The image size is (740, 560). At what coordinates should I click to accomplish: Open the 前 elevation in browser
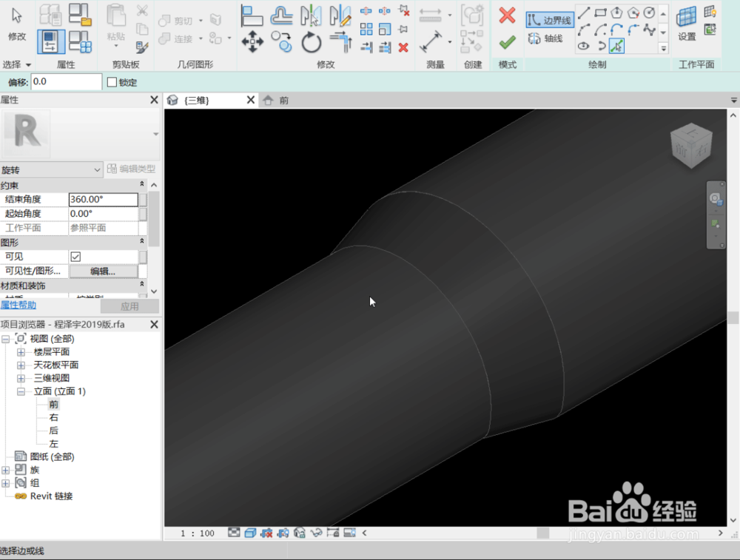click(x=54, y=405)
